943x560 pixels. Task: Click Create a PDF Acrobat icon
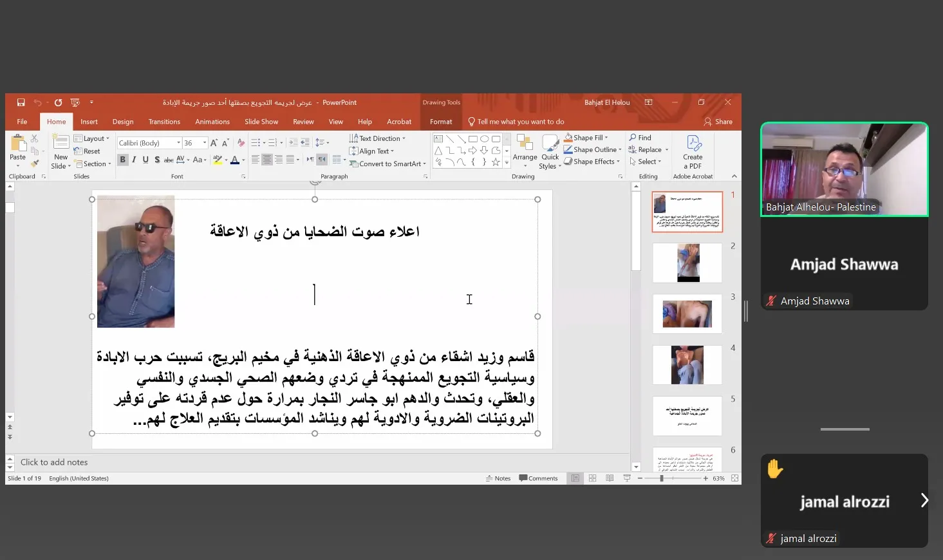[x=693, y=152]
